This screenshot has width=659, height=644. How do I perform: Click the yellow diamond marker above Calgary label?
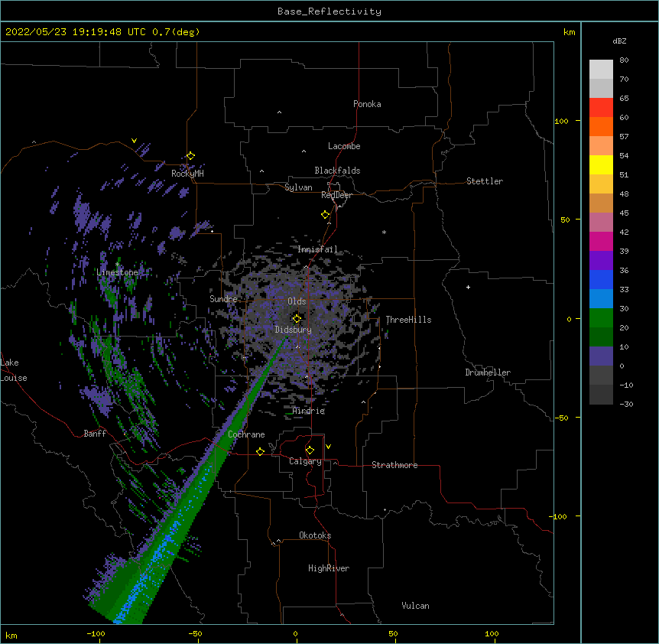[x=310, y=450]
